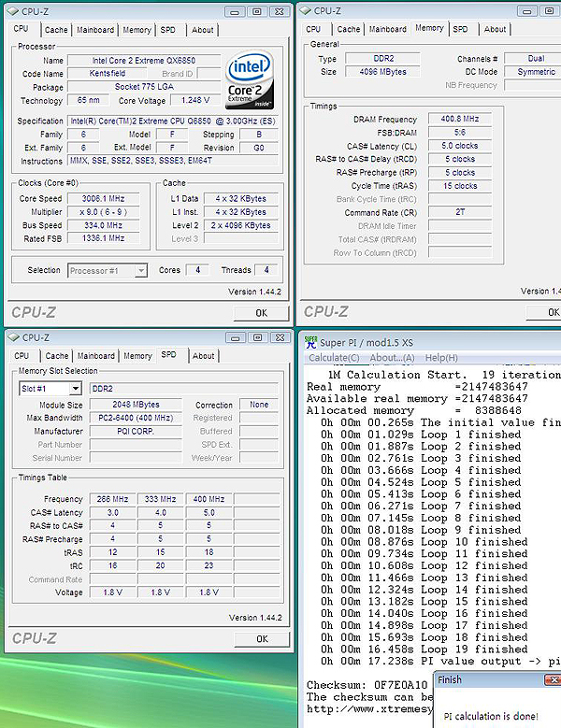
Task: Open Calculate(C) menu in Super PI
Action: click(334, 358)
